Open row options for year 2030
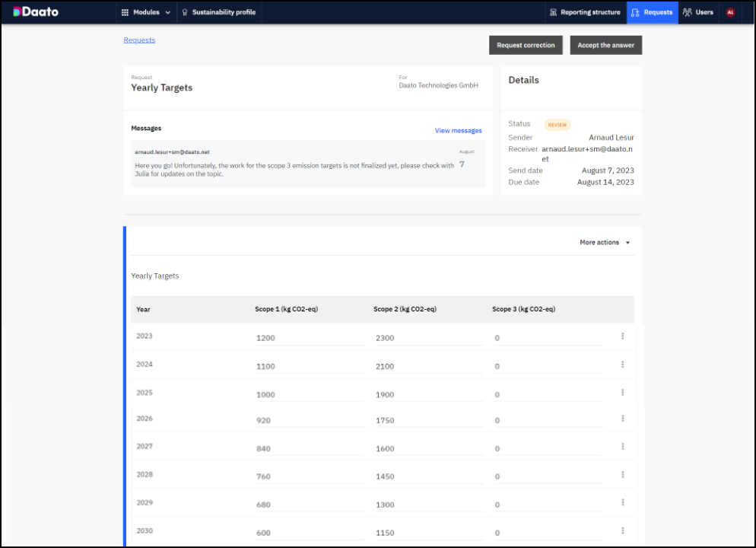The image size is (756, 548). coord(622,530)
